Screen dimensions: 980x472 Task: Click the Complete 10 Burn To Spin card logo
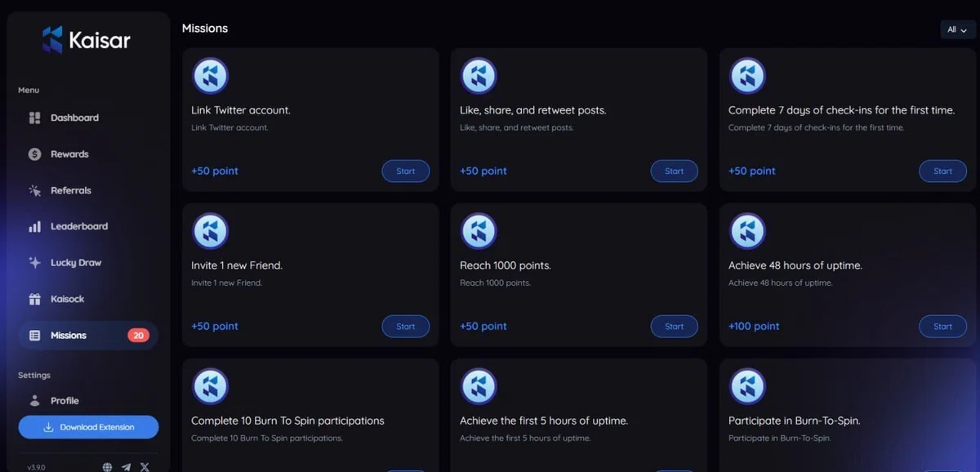(210, 386)
